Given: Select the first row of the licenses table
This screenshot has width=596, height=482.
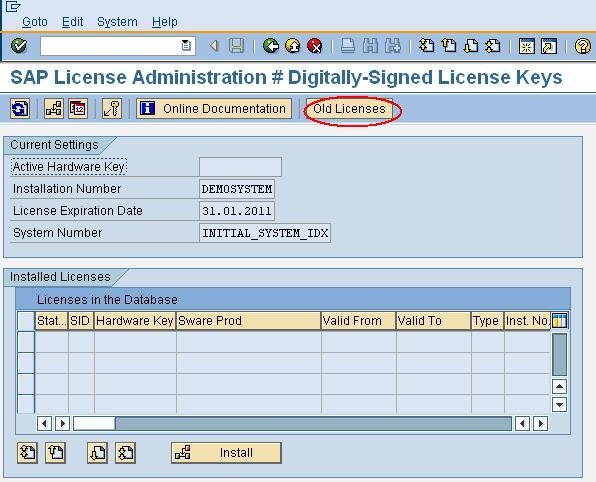Looking at the screenshot, I should coord(26,342).
